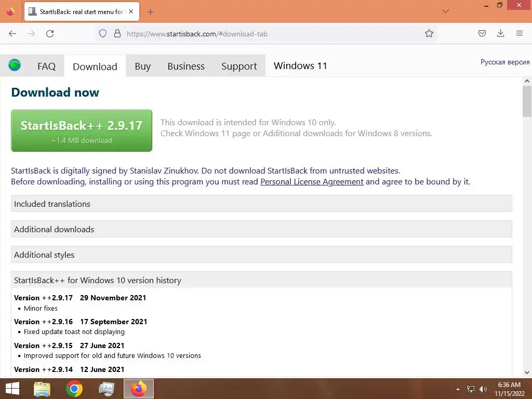The image size is (532, 399).
Task: Click the Download now heading
Action: click(55, 92)
